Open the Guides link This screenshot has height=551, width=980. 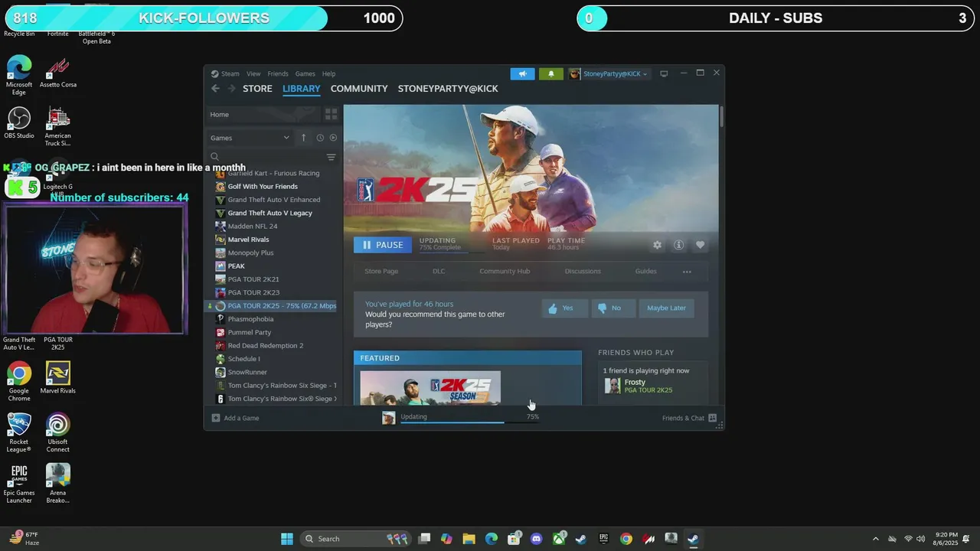click(645, 271)
